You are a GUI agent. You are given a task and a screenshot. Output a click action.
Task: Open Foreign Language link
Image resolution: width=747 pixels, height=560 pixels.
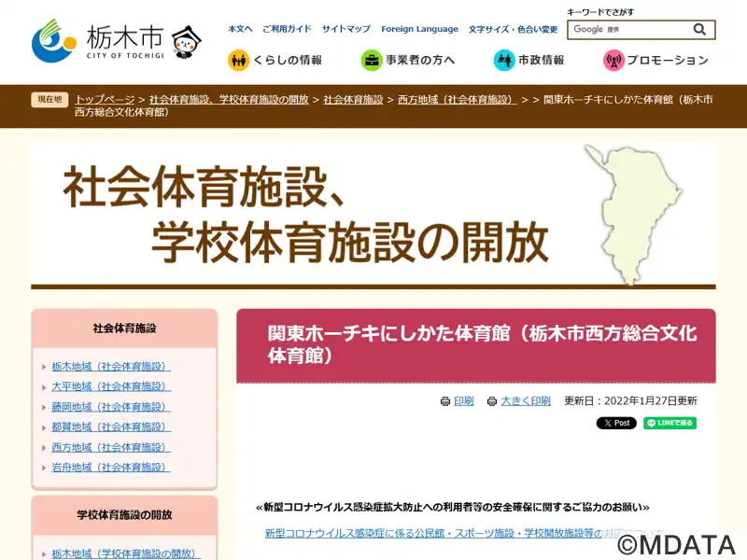point(419,29)
